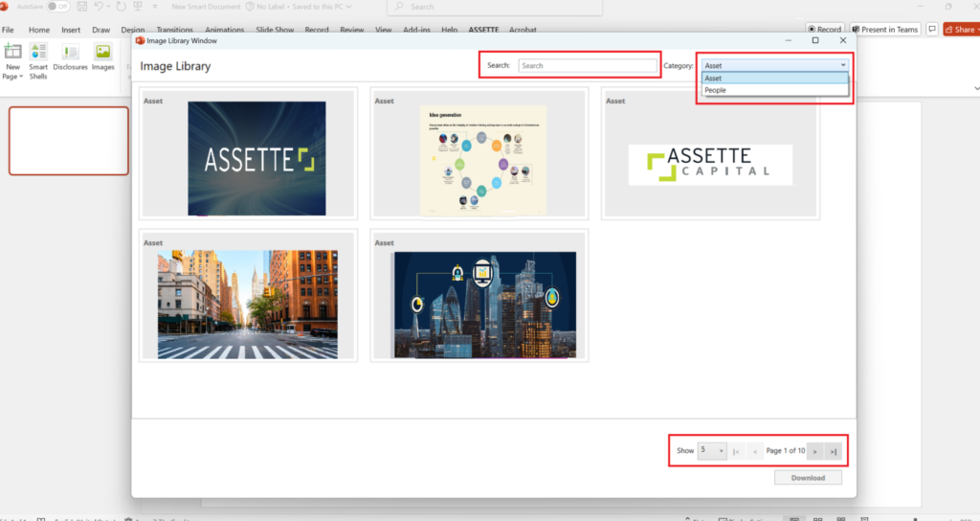The width and height of the screenshot is (980, 521).
Task: Click the presentation-from-beginning quick access icon
Action: pos(138,7)
